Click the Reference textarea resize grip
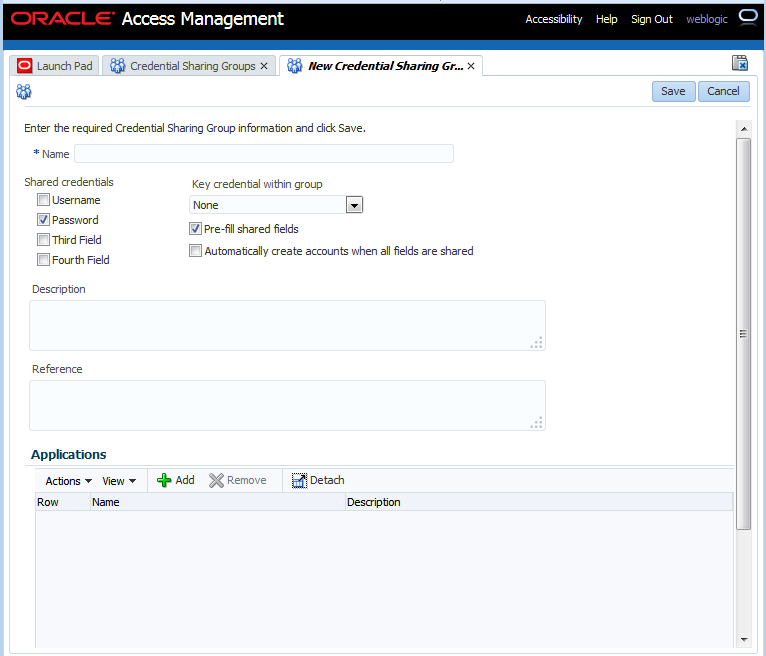The height and width of the screenshot is (656, 766). tap(537, 423)
